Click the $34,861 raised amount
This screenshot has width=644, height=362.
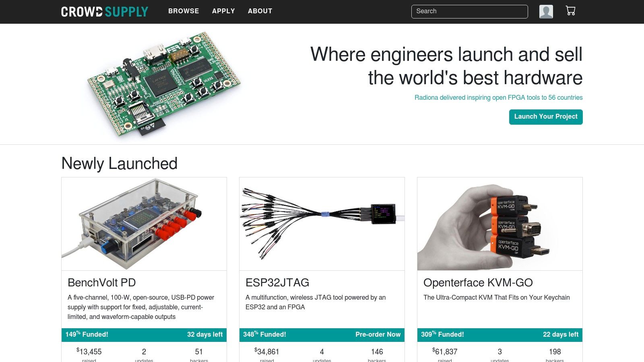(267, 352)
